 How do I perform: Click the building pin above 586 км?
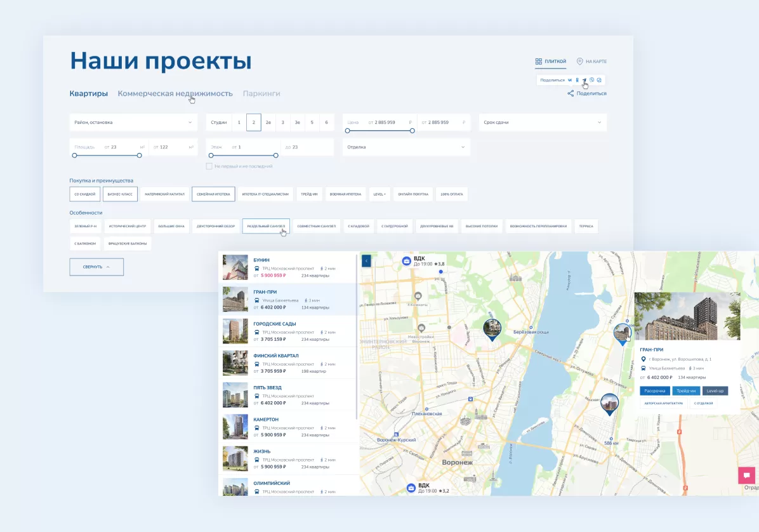(x=609, y=404)
